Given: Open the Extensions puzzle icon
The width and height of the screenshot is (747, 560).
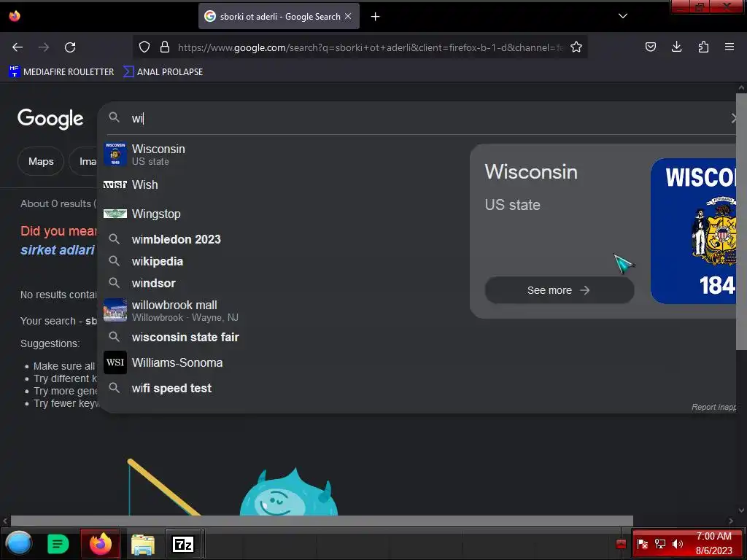Looking at the screenshot, I should point(703,47).
